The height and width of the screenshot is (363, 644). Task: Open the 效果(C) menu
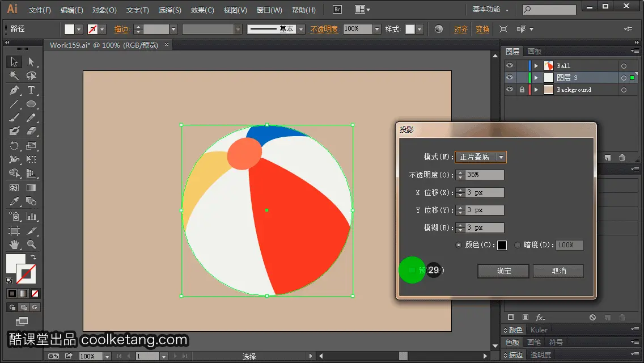(202, 10)
